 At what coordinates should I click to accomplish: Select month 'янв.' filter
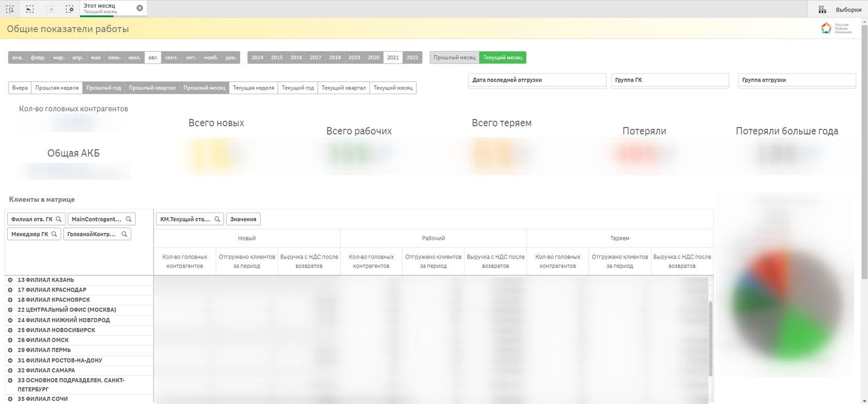[18, 57]
